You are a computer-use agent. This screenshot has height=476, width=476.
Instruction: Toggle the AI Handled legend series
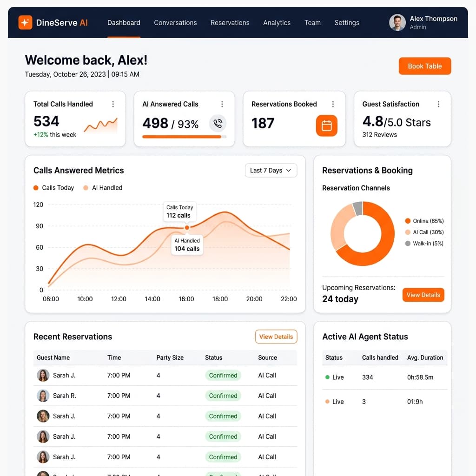click(x=103, y=188)
